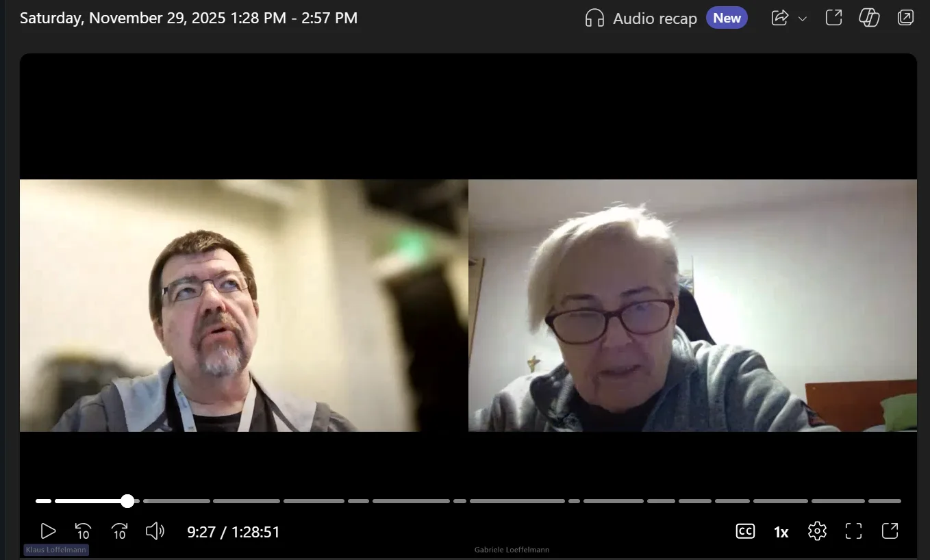Image resolution: width=930 pixels, height=560 pixels.
Task: Open the 1x playback speed menu
Action: [781, 532]
